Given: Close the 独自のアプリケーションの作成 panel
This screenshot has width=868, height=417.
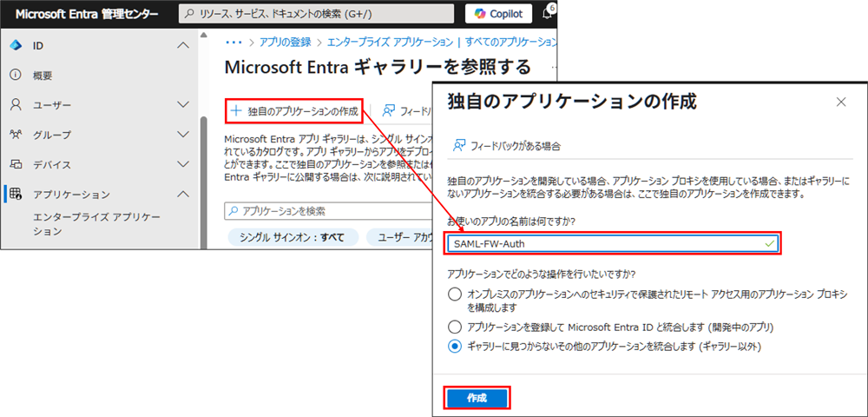Looking at the screenshot, I should point(841,102).
